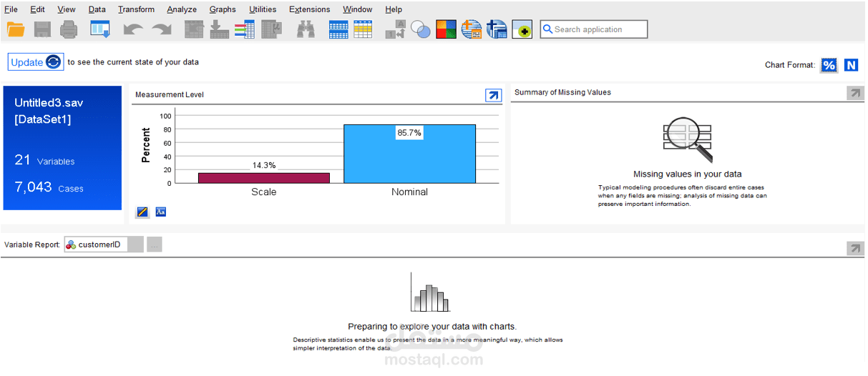Click the Run descriptive statistics icon
The image size is (868, 376).
[271, 29]
